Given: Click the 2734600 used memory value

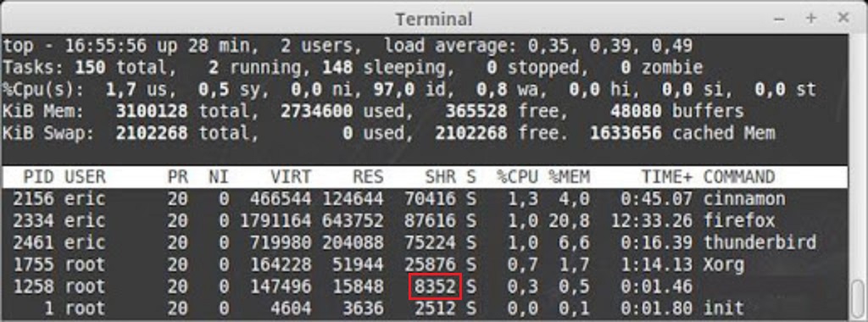Looking at the screenshot, I should pyautogui.click(x=317, y=111).
